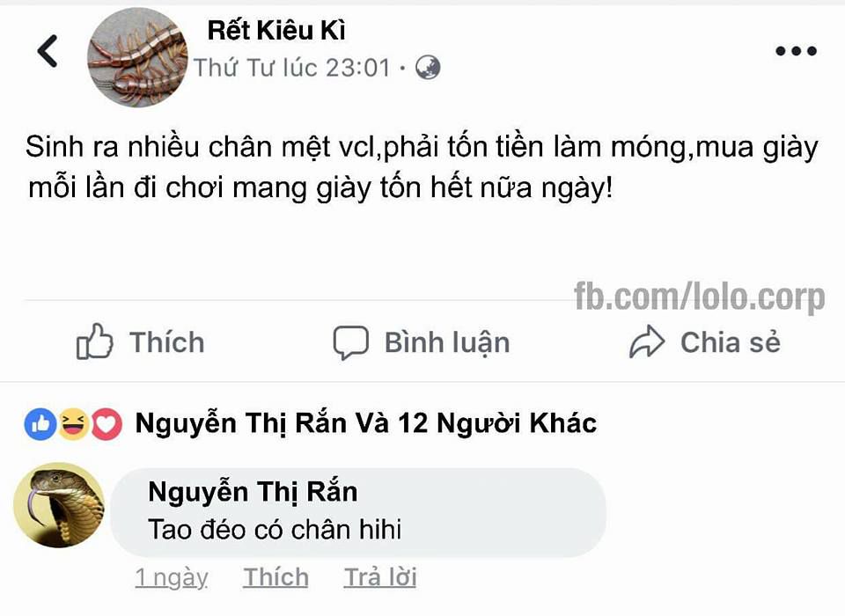Screen dimensions: 845x616
Task: Open the Rết Kiêu Kì profile name
Action: click(x=276, y=30)
